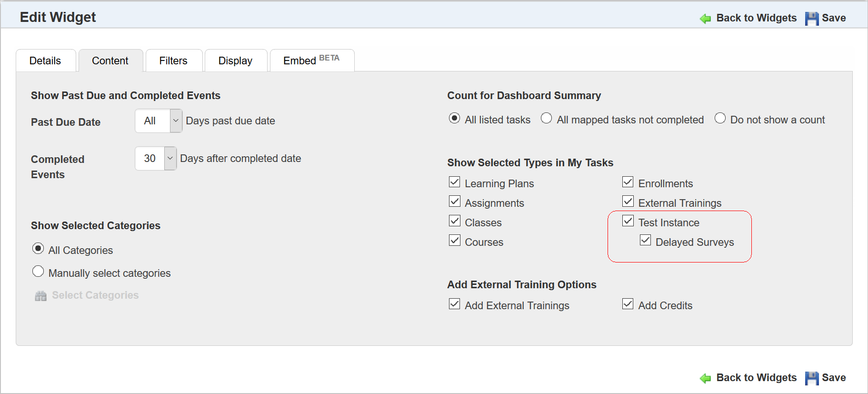Click the bottom floppy disk Save icon
The height and width of the screenshot is (394, 868).
[x=812, y=378]
